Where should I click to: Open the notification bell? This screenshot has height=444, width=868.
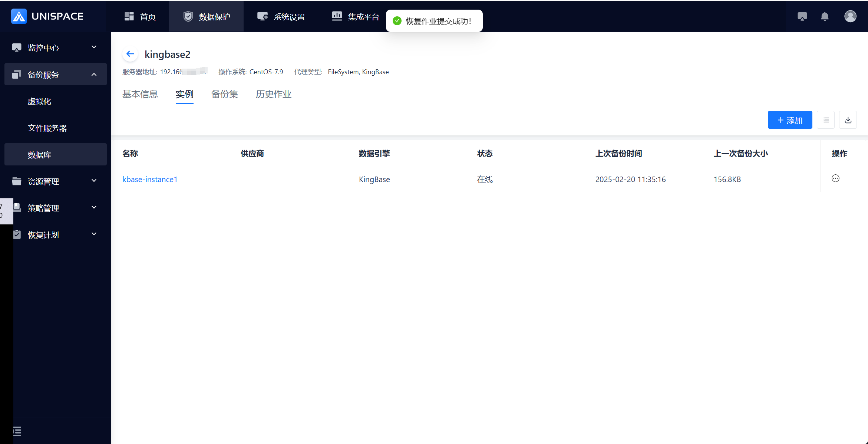825,16
